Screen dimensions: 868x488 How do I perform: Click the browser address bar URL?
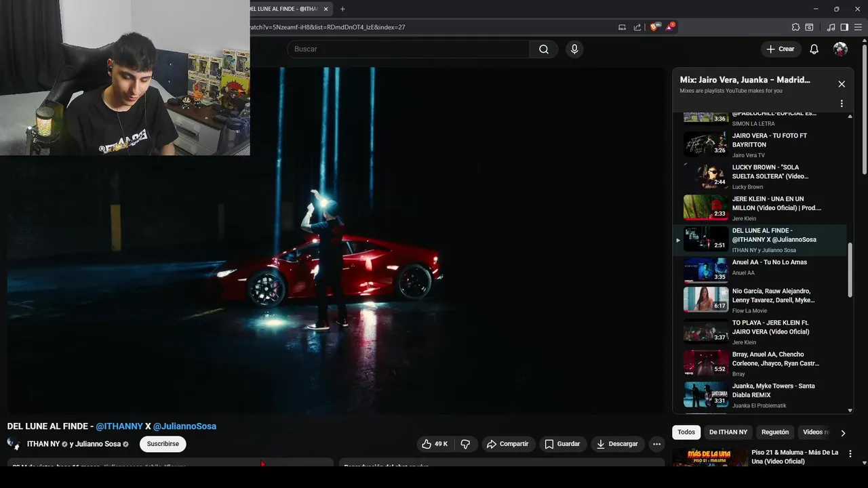click(328, 27)
